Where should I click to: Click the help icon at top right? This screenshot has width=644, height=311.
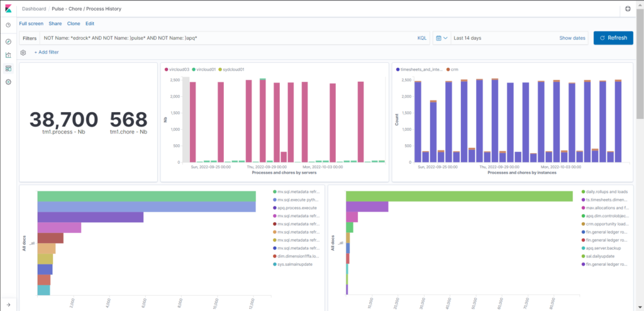(x=628, y=9)
